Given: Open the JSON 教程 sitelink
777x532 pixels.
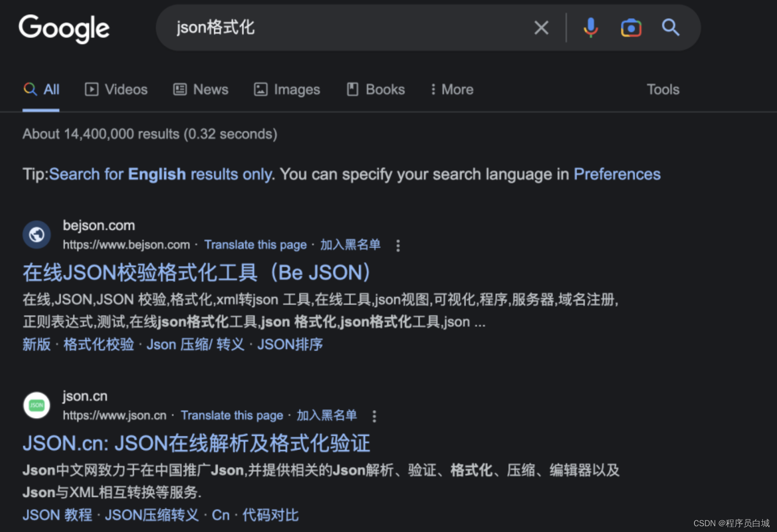Looking at the screenshot, I should click(58, 515).
